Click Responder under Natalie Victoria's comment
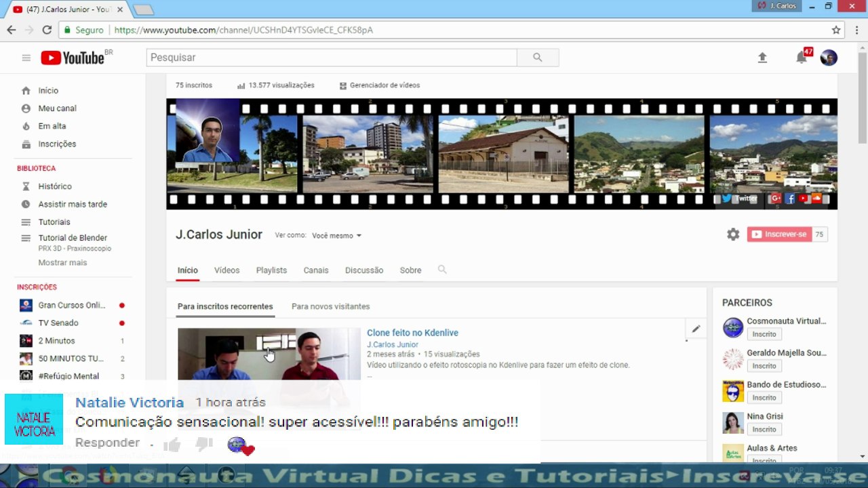Screen dimensions: 868x488 (x=107, y=443)
